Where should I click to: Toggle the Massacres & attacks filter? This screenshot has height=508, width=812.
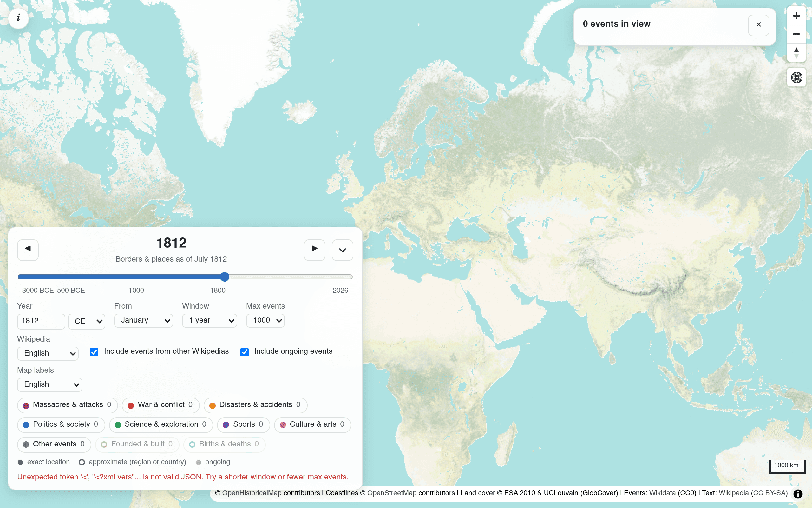point(68,405)
